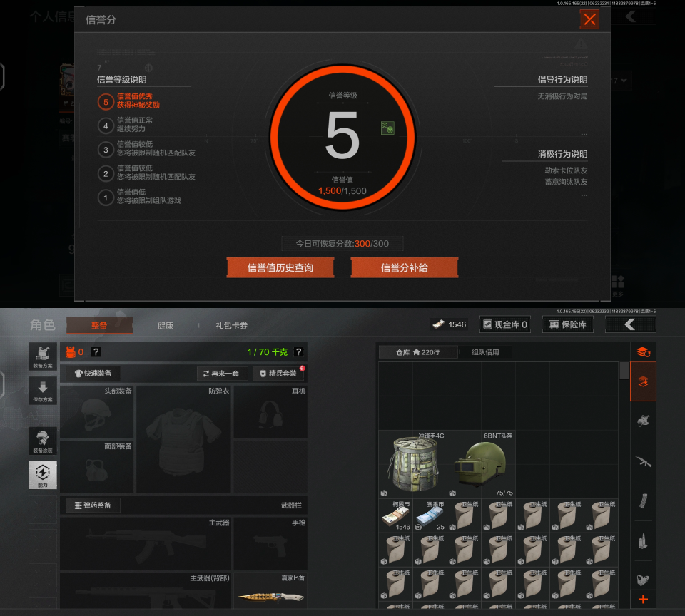Select reputation level 1 信誉值低 entry
685x616 pixels.
click(139, 197)
